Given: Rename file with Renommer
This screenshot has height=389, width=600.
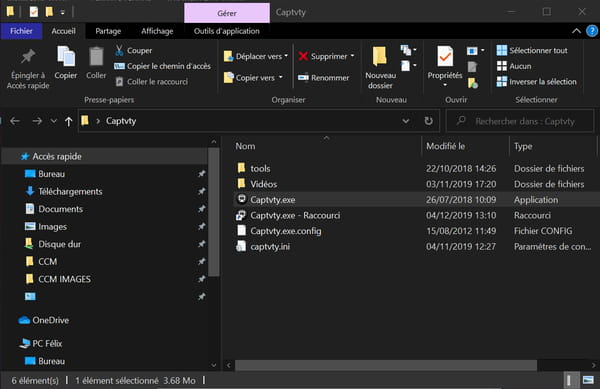Looking at the screenshot, I should (x=324, y=78).
